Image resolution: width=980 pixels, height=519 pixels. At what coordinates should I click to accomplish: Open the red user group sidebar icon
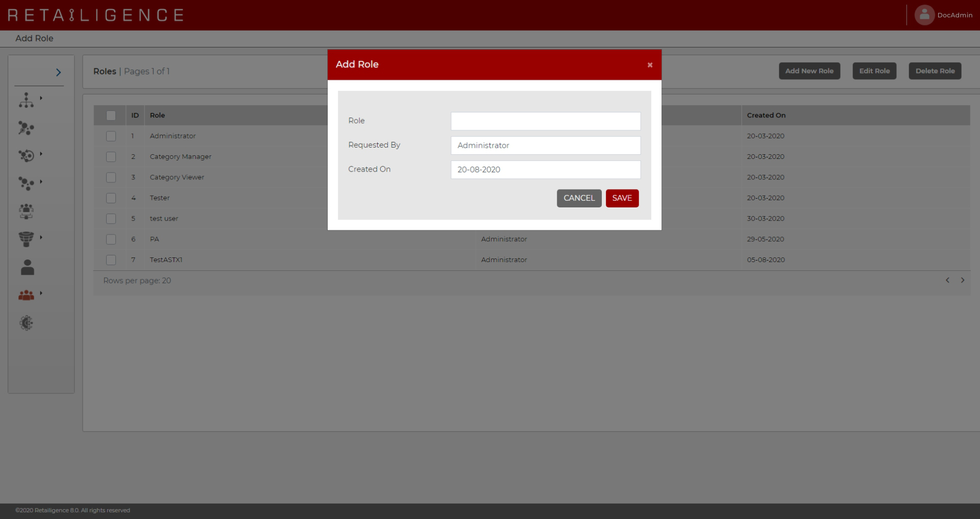click(x=26, y=295)
